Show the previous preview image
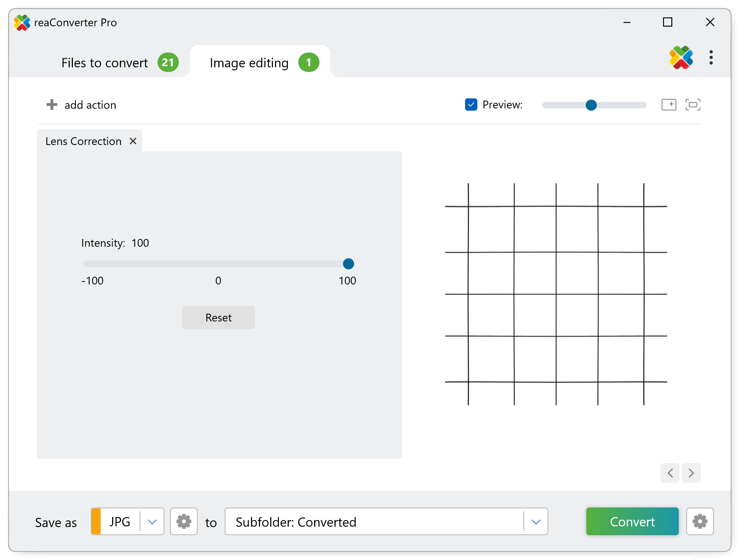 click(x=670, y=473)
